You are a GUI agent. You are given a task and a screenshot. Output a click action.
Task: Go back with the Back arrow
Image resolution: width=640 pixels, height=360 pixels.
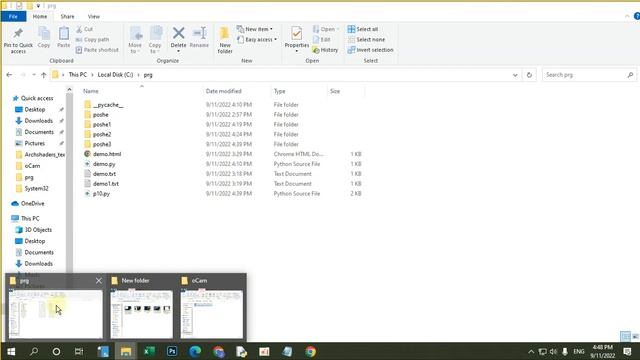[9, 75]
